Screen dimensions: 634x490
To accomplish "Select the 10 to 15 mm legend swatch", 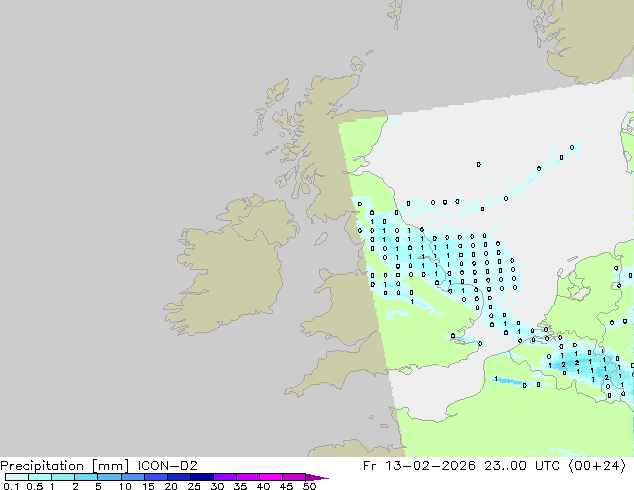I will pos(134,478).
